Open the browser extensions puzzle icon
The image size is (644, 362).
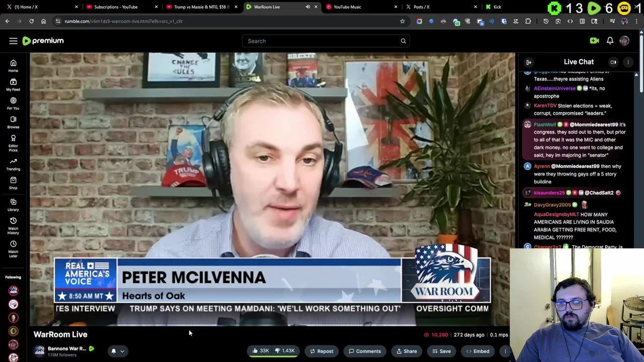tap(528, 21)
